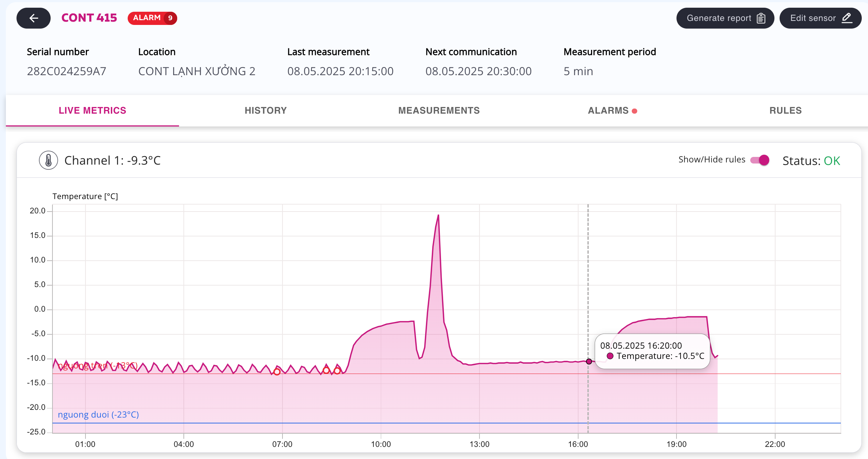868x459 pixels.
Task: Click the 10:00 time axis label
Action: 381,444
